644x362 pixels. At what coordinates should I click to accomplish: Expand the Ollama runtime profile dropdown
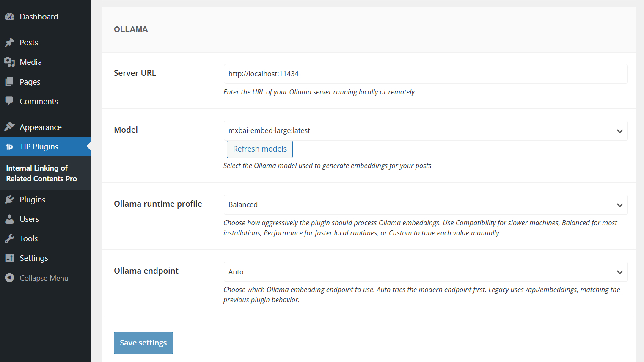click(425, 205)
